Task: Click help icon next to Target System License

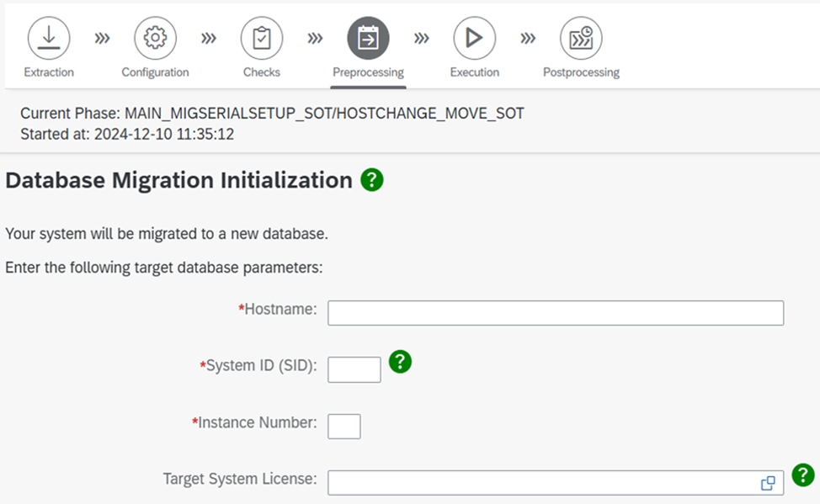Action: pos(803,475)
